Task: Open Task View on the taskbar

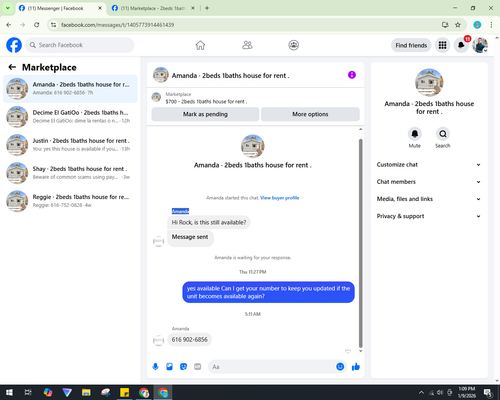Action: click(28, 392)
